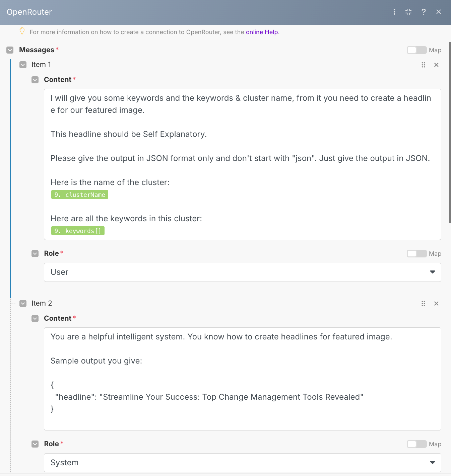451x476 pixels.
Task: Click the collapse-window arrows icon in header
Action: [x=408, y=12]
